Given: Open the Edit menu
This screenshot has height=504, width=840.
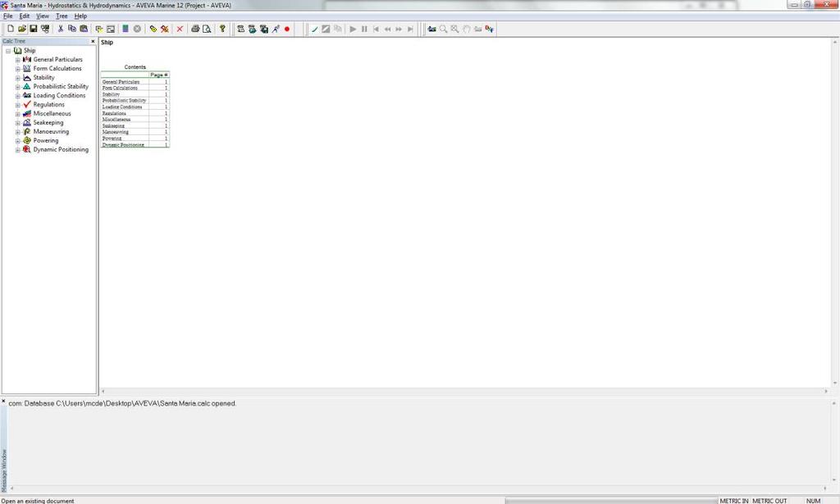Looking at the screenshot, I should (25, 16).
